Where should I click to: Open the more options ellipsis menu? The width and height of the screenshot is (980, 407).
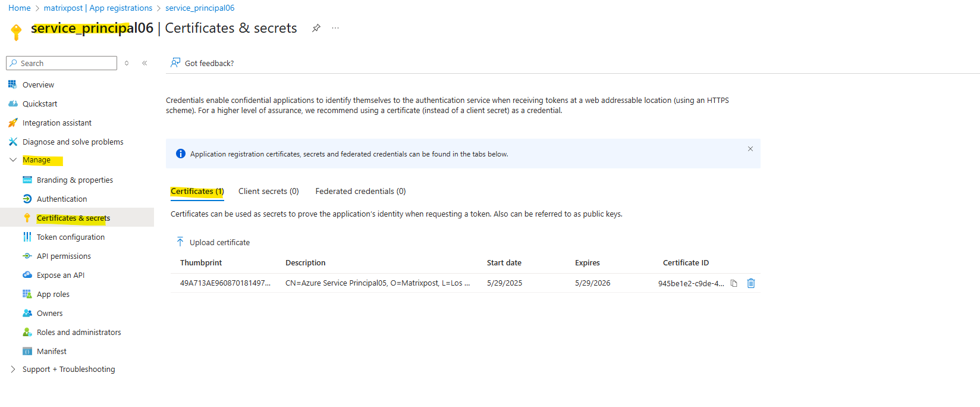pos(335,28)
